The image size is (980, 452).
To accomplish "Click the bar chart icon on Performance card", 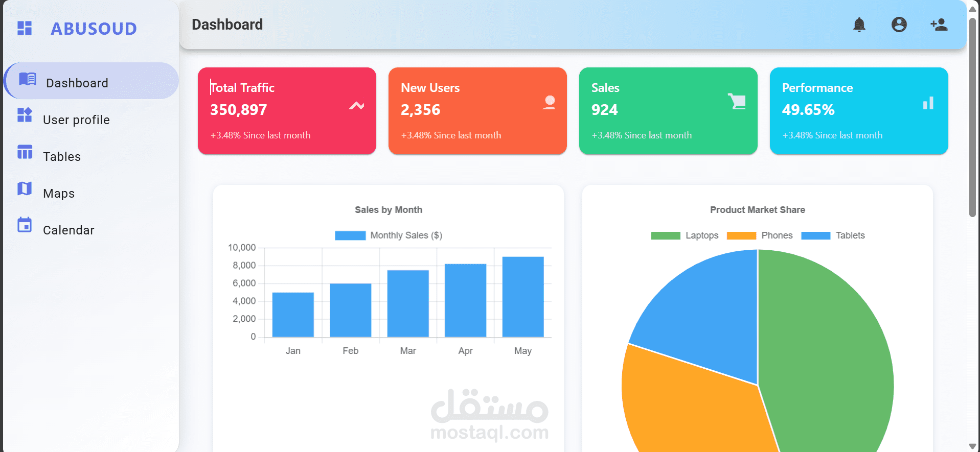I will point(928,103).
